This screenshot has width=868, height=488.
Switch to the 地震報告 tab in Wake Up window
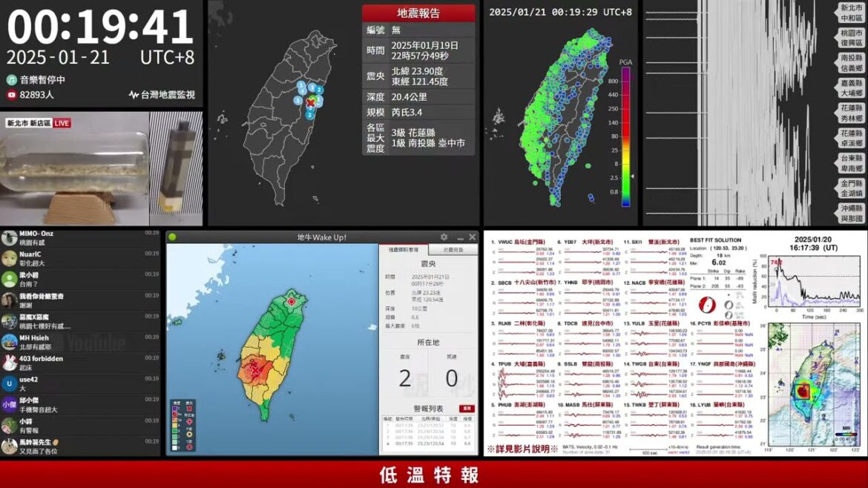453,250
